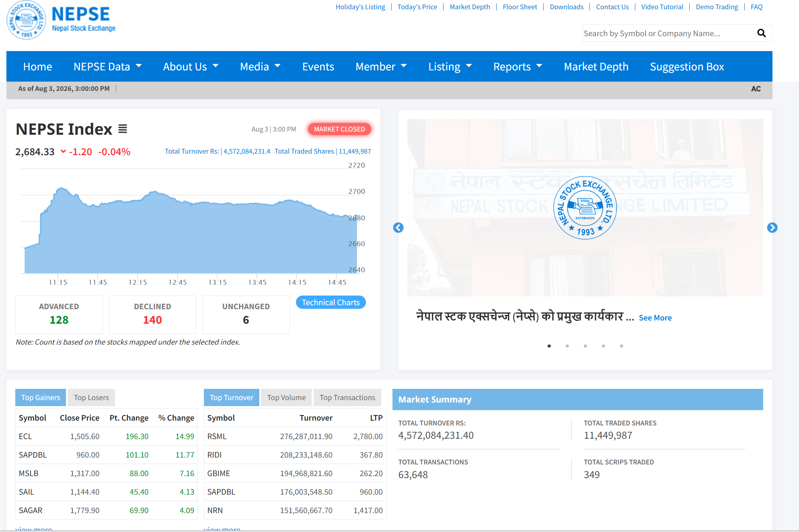This screenshot has width=799, height=532.
Task: Select the fifth carousel dot indicator
Action: point(621,346)
